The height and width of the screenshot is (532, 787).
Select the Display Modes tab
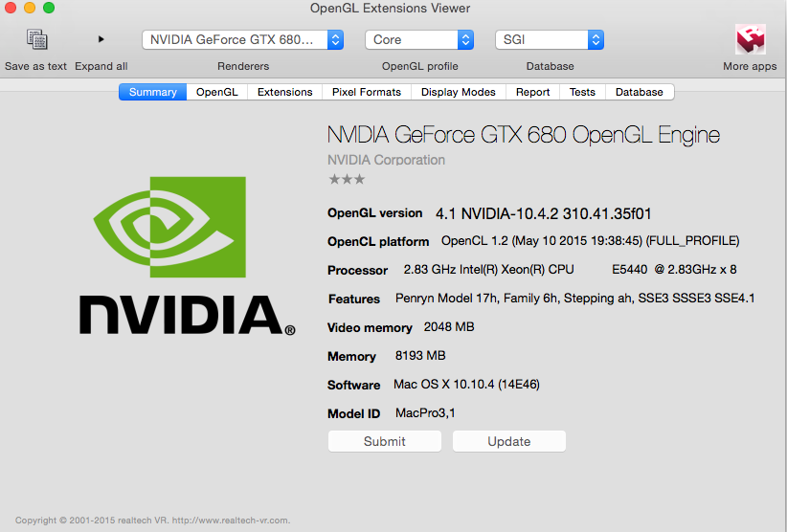click(459, 92)
